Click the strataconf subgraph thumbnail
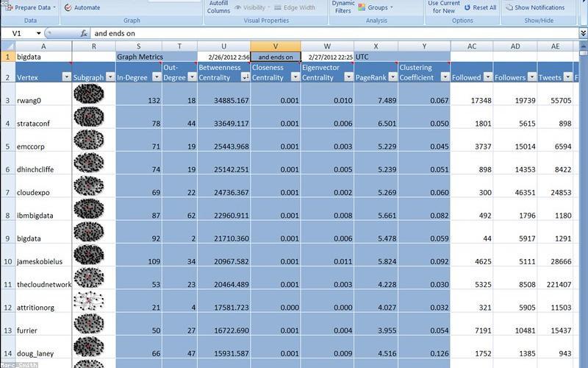 (x=89, y=117)
